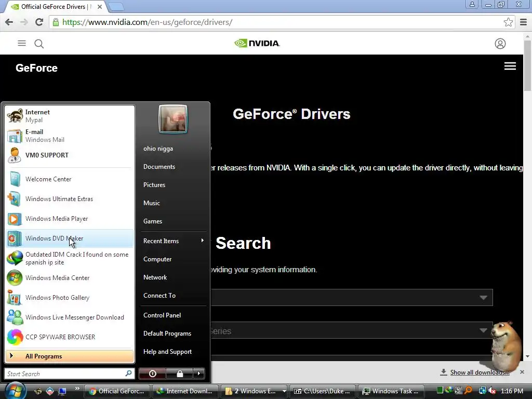Show hidden Quick Launch icons chevron
This screenshot has height=399, width=532.
click(77, 389)
